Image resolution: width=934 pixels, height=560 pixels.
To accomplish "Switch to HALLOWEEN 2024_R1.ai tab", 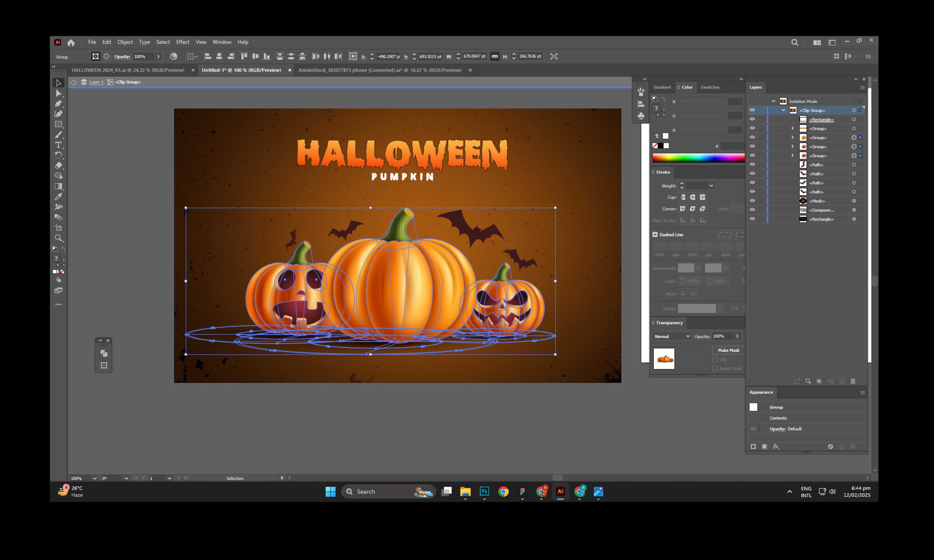I will pos(128,70).
